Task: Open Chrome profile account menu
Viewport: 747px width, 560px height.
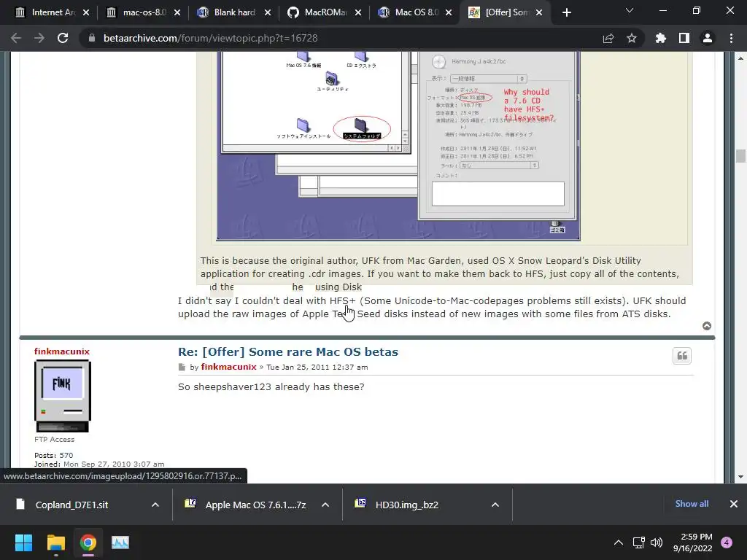Action: 708,38
